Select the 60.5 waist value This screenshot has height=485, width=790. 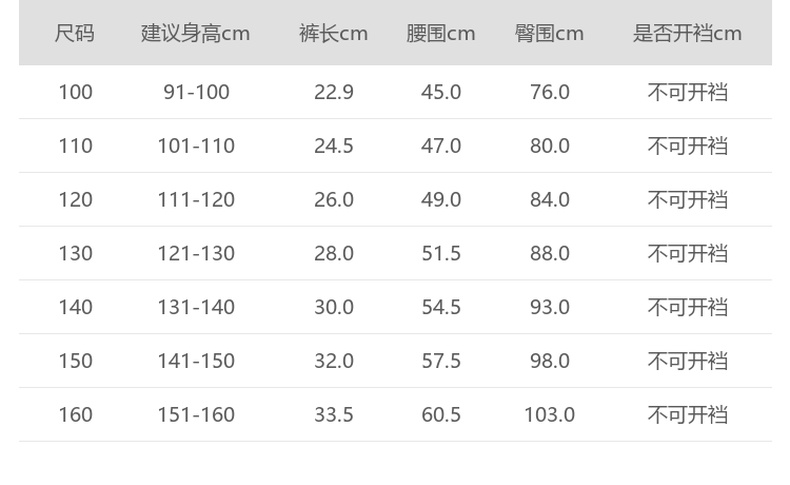(x=441, y=415)
